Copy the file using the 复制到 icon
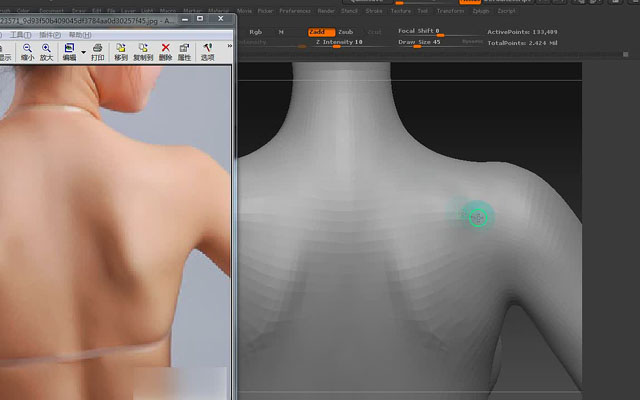Image resolution: width=640 pixels, height=400 pixels. 143,52
